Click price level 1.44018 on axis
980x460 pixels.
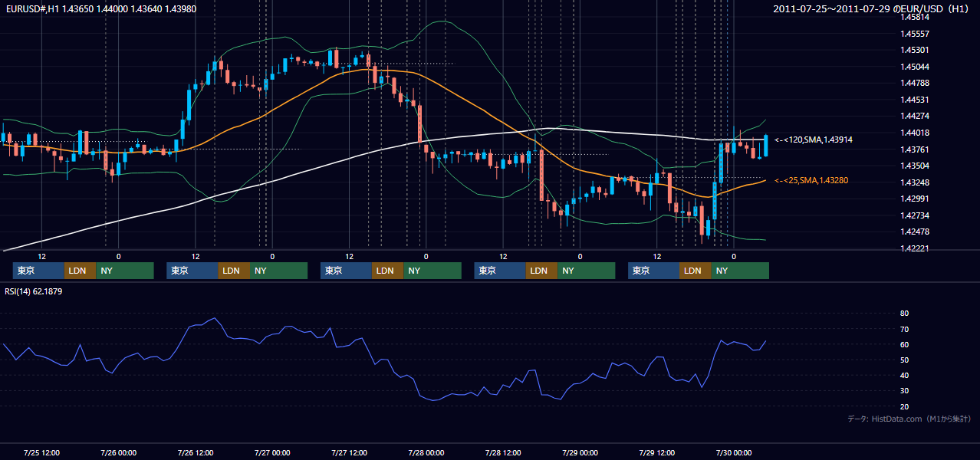coord(914,133)
